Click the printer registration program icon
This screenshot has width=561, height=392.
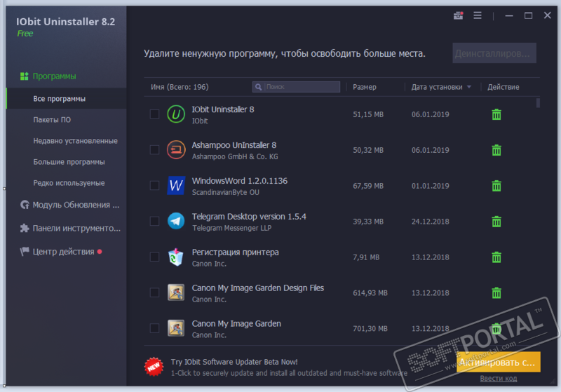tap(176, 257)
